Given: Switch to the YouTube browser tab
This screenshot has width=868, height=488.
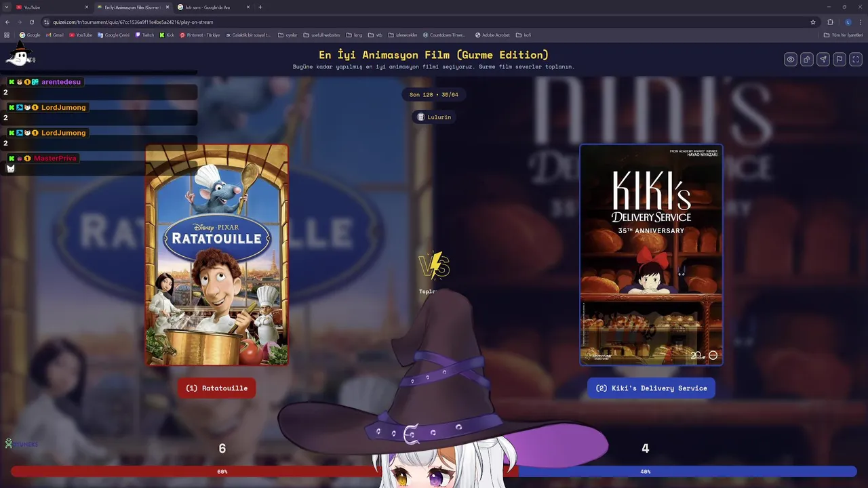Looking at the screenshot, I should pos(51,7).
